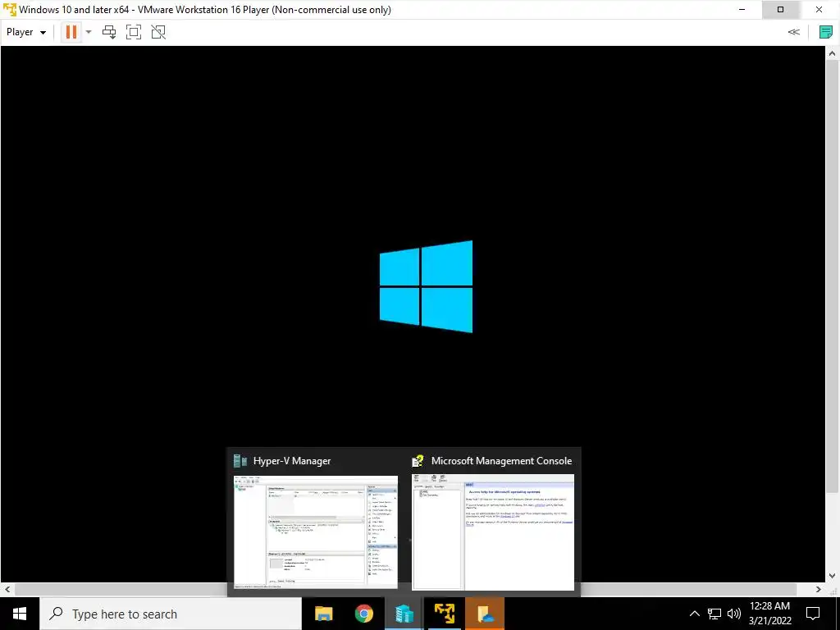Open the Action Center notifications
This screenshot has height=630, width=840.
tap(813, 614)
